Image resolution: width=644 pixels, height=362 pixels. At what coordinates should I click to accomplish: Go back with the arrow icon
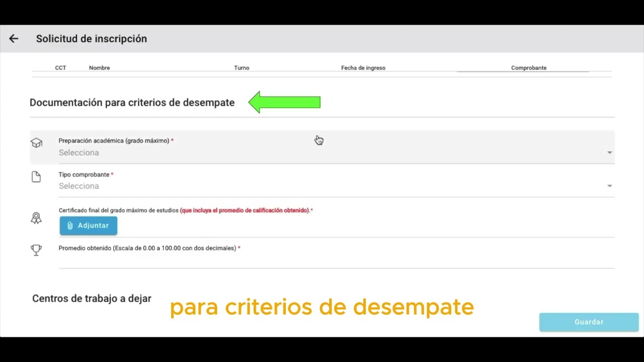[x=14, y=39]
